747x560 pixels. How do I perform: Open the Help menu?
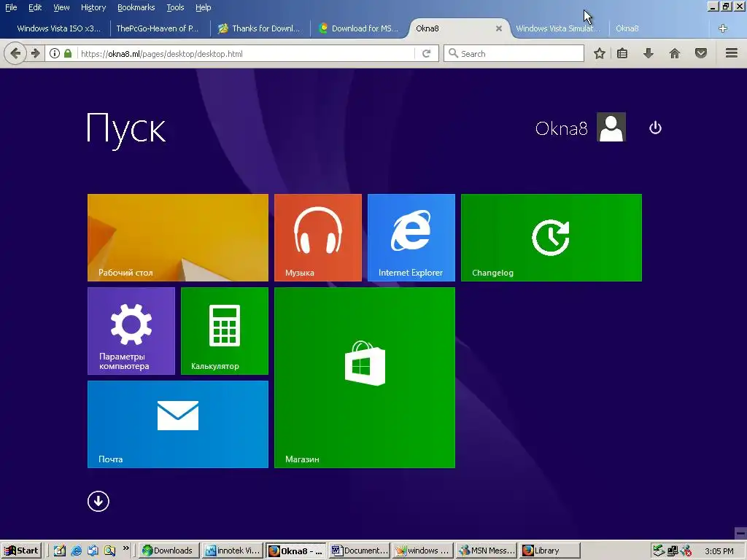[204, 7]
